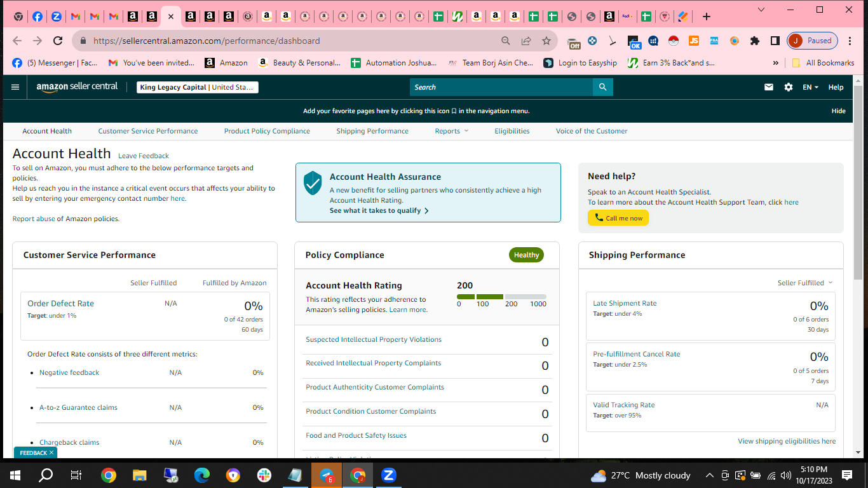Click See what it takes to qualify
The width and height of the screenshot is (868, 488).
379,210
